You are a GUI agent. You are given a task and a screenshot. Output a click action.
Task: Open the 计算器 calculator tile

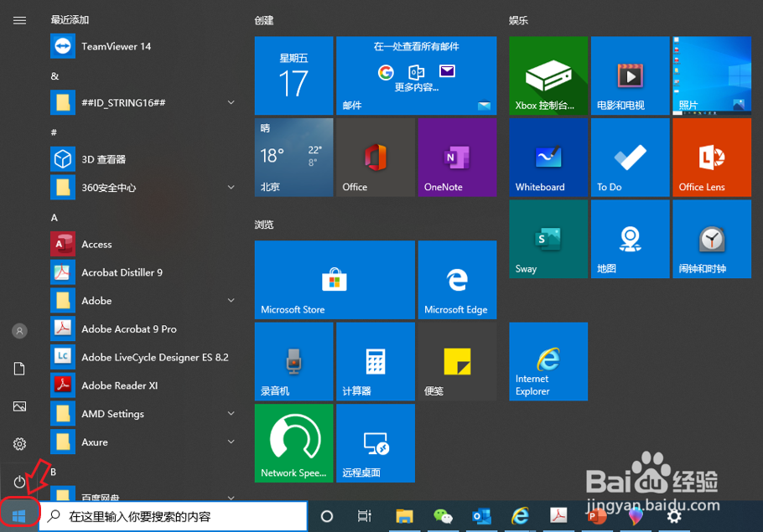375,361
